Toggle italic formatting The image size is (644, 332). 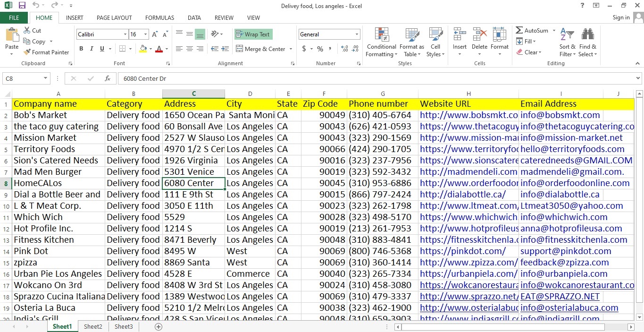tap(91, 49)
